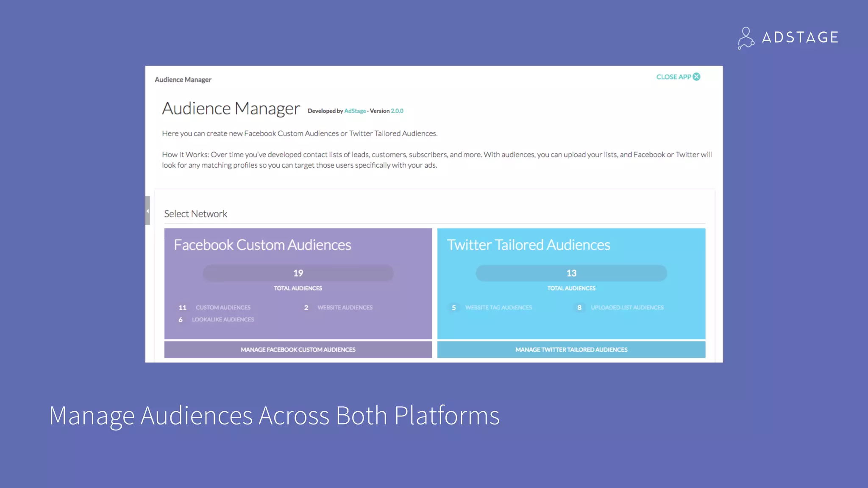Open the AdStage developer link
The height and width of the screenshot is (488, 868).
pos(355,111)
